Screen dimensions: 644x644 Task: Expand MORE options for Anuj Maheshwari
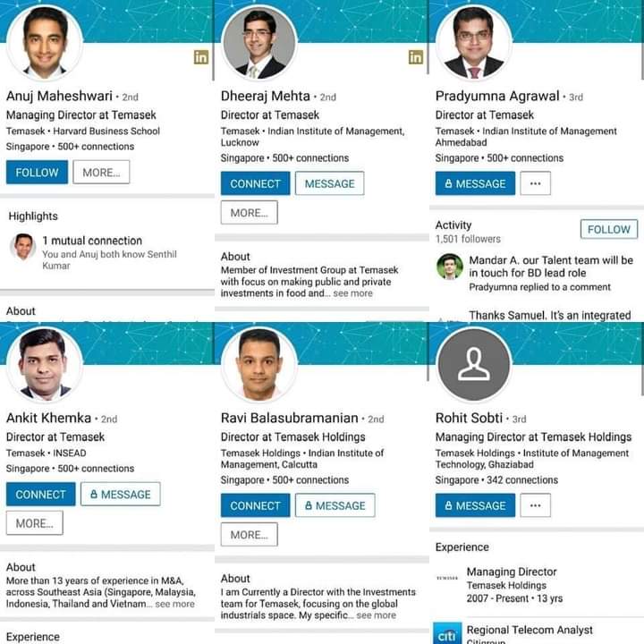(x=101, y=172)
